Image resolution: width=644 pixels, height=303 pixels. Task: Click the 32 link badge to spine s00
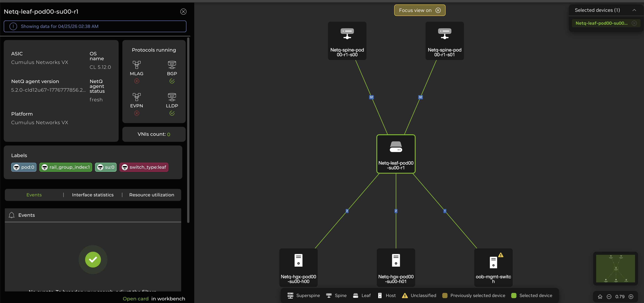coord(371,97)
